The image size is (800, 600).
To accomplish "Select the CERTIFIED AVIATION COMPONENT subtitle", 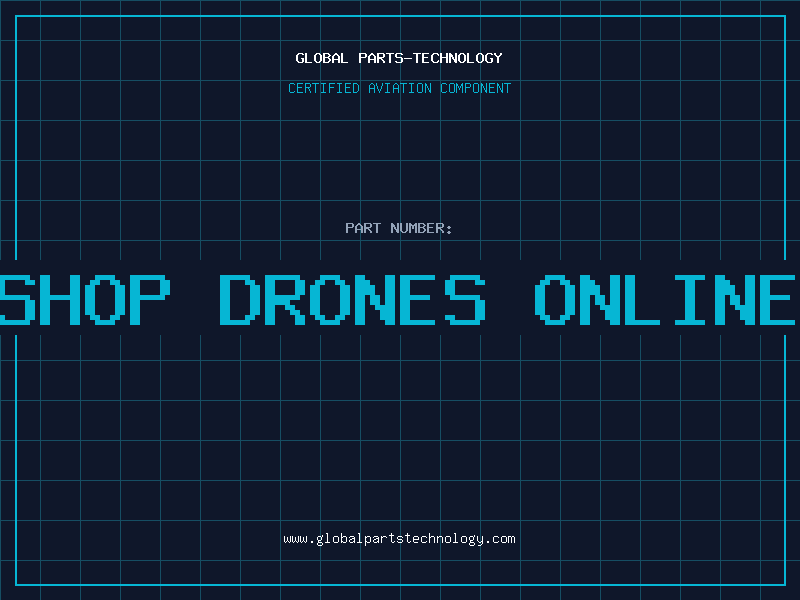I will [399, 88].
